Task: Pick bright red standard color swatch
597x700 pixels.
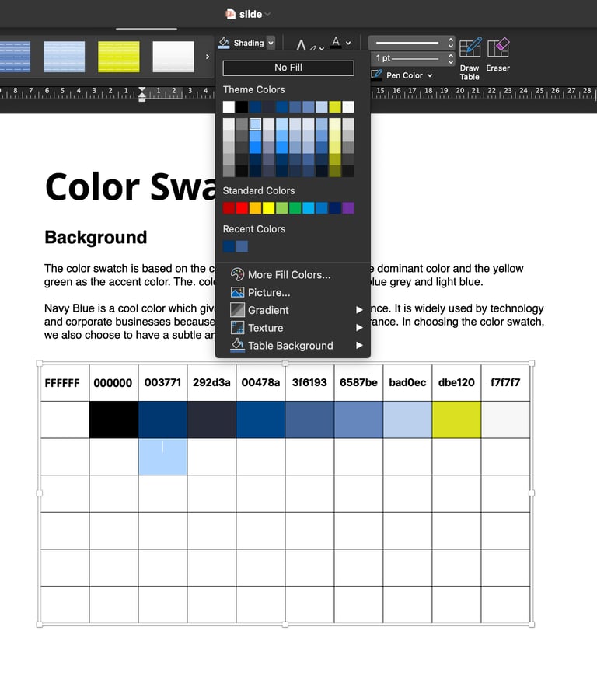Action: tap(242, 208)
